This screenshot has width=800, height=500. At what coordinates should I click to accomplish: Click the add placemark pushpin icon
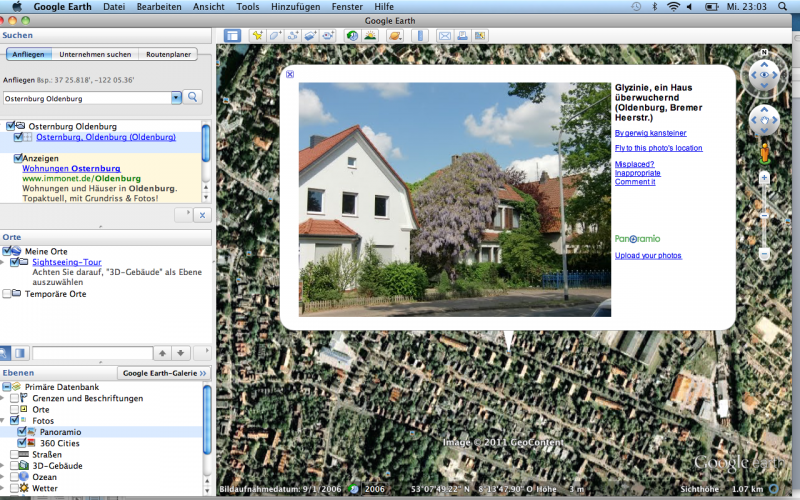(x=257, y=36)
